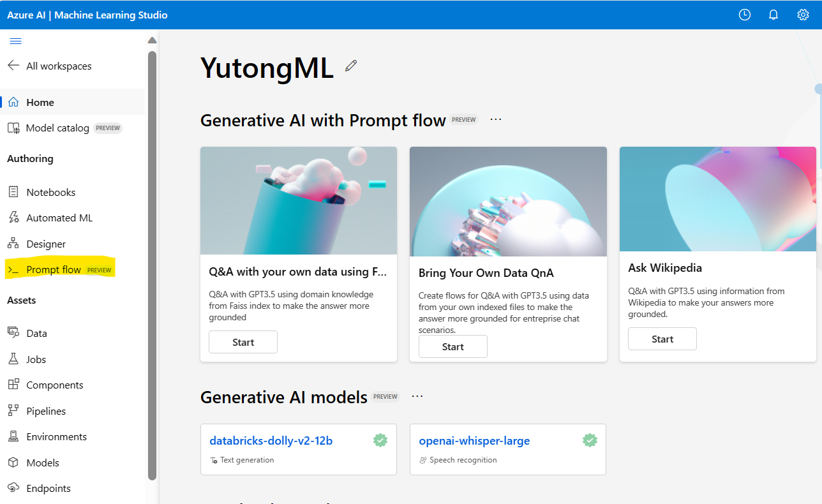Open the openai-whisper-large model
This screenshot has width=822, height=504.
tap(474, 441)
